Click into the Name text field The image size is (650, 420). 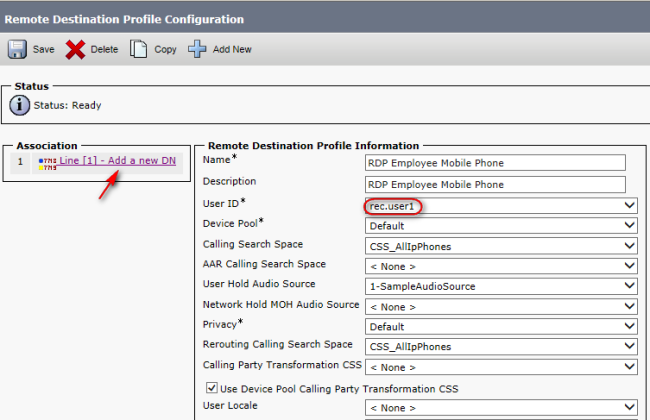[495, 163]
